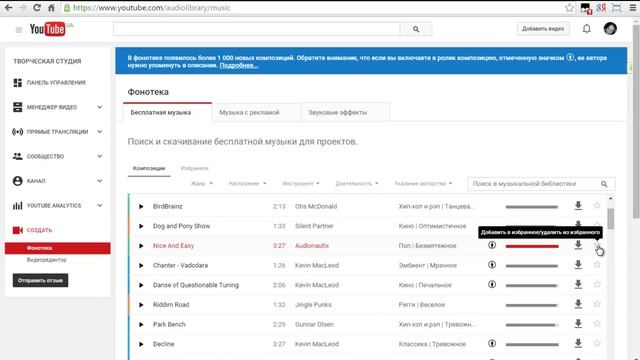This screenshot has height=360, width=640.
Task: Click Nice And Easy red progress bar
Action: coord(531,246)
